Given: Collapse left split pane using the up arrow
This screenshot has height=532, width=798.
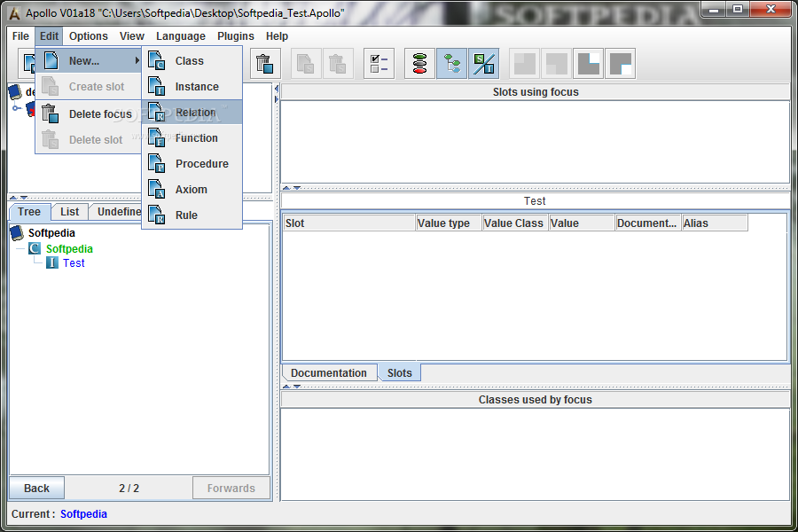Looking at the screenshot, I should [13, 198].
